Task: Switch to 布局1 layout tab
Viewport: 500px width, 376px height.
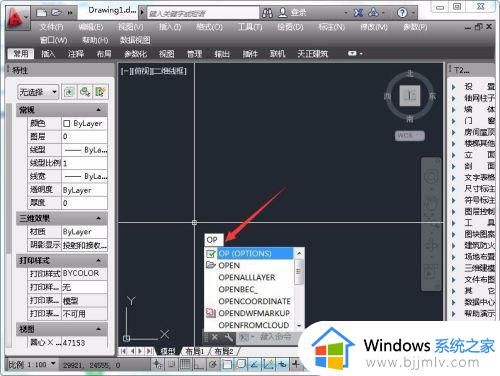Action: click(194, 351)
